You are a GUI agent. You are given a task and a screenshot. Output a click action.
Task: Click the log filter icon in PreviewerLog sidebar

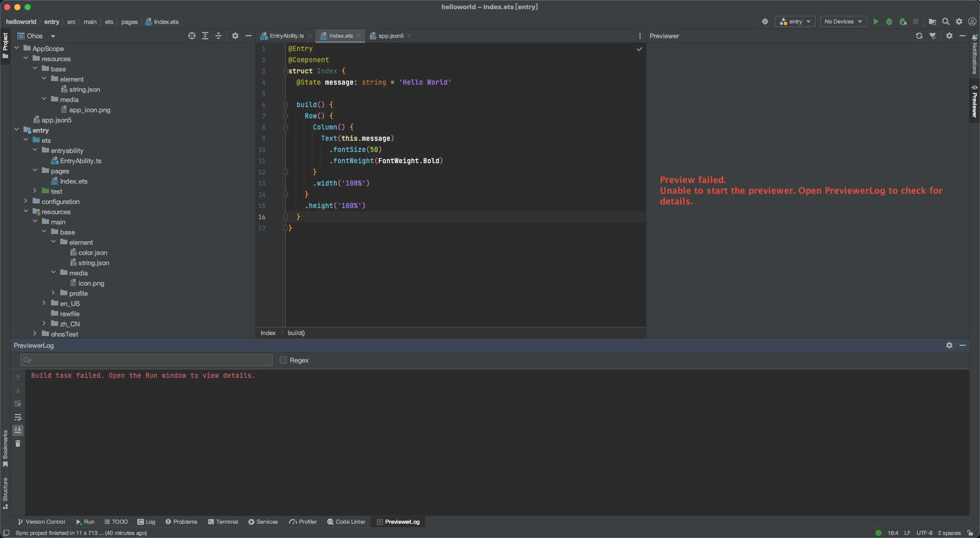pos(18,404)
